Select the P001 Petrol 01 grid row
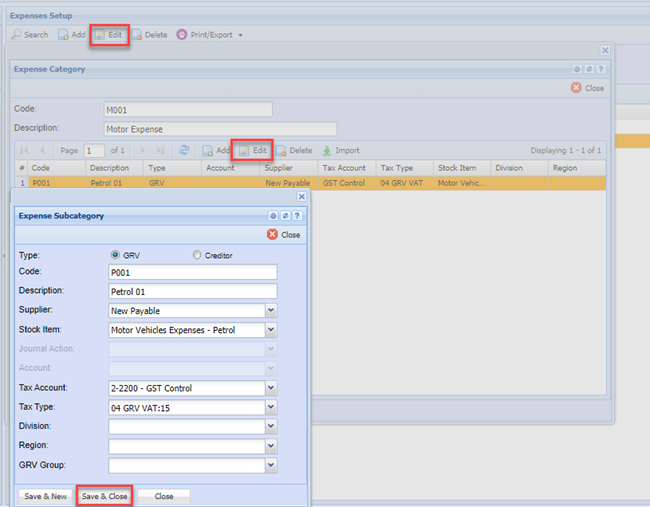This screenshot has height=507, width=650. coord(300,183)
